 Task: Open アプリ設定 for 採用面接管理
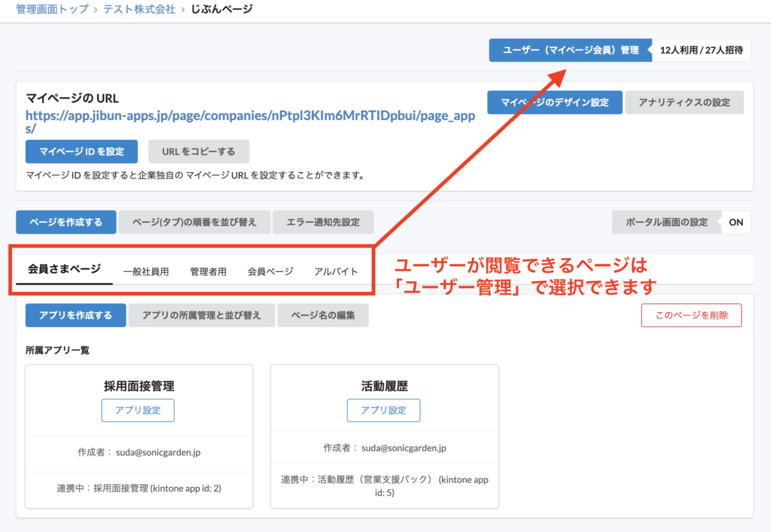coord(138,410)
